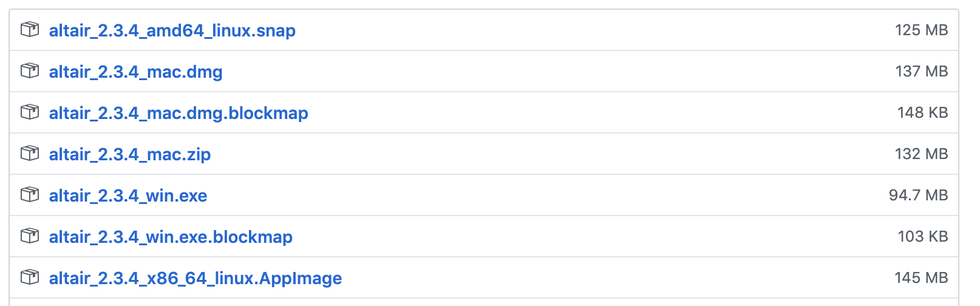Click package icon next to altair_2.3.4_win.exe.blockmap
Viewport: 980px width, 306px height.
pyautogui.click(x=30, y=236)
